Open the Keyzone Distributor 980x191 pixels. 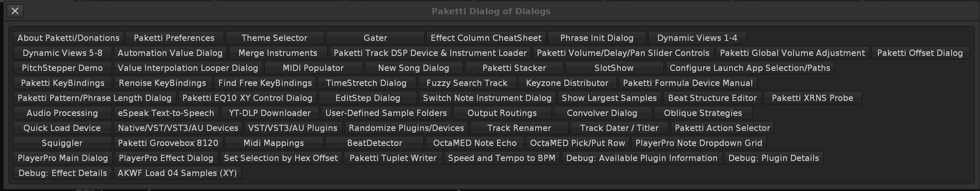(x=567, y=83)
